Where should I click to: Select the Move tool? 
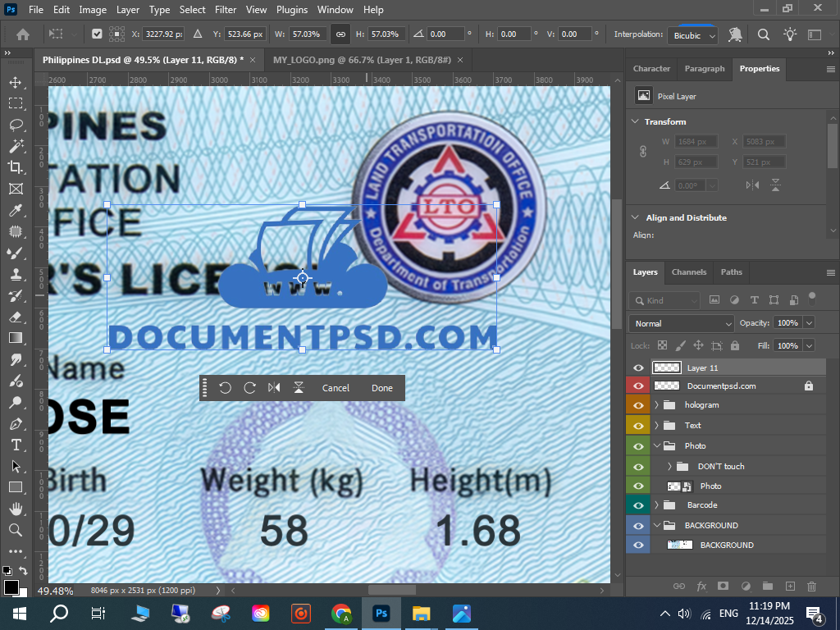click(x=16, y=83)
